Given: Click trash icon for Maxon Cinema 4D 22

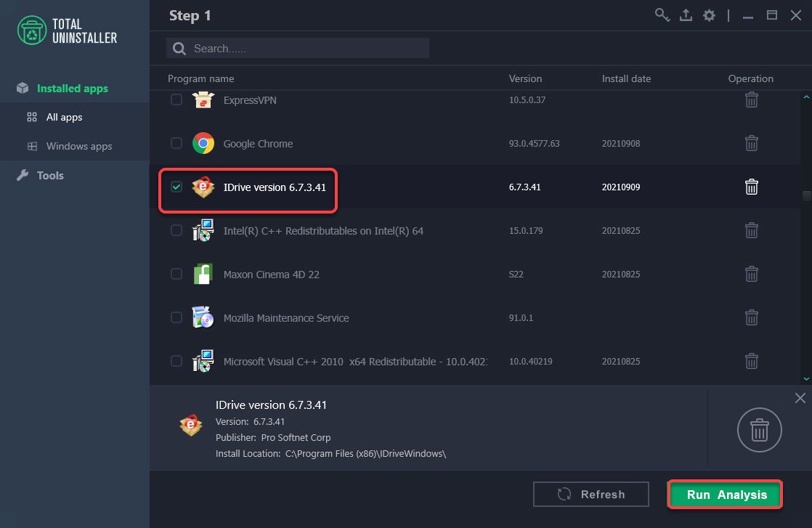Looking at the screenshot, I should pyautogui.click(x=752, y=273).
